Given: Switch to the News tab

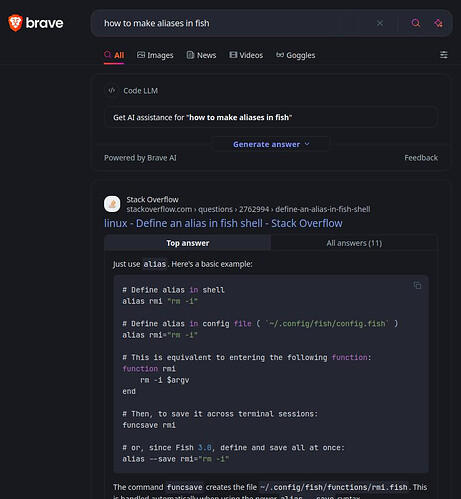Looking at the screenshot, I should [201, 55].
